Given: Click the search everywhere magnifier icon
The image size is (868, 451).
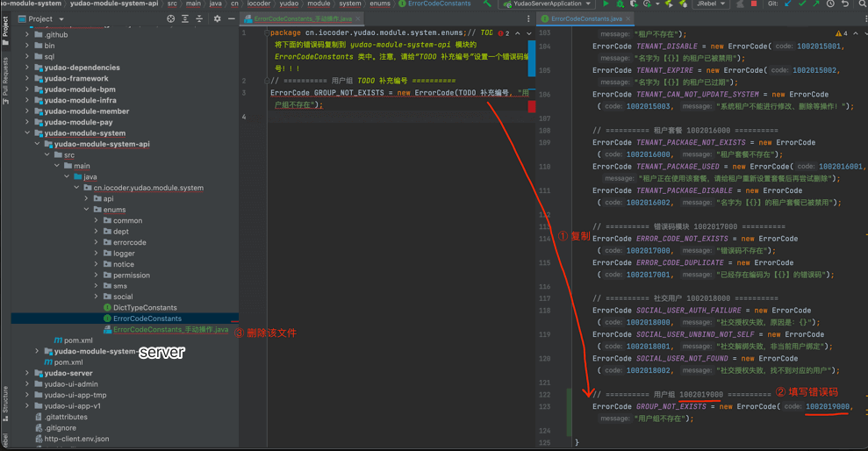Looking at the screenshot, I should (862, 4).
